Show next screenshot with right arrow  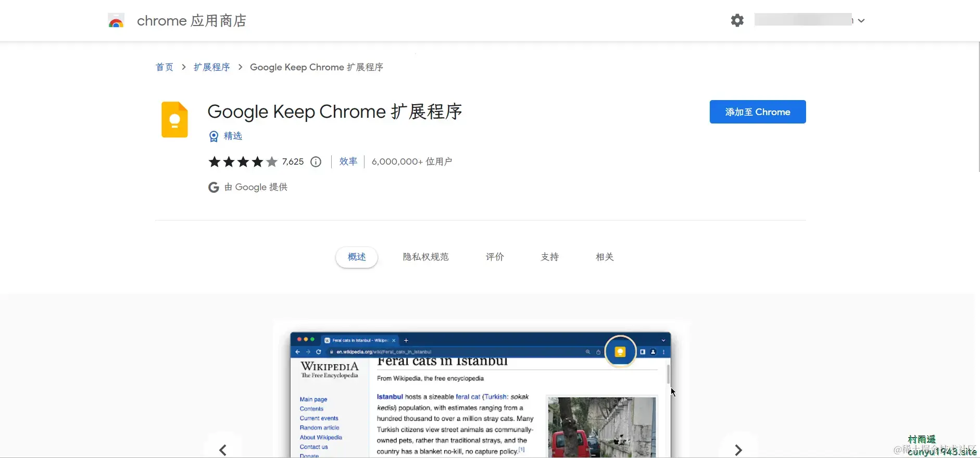[738, 450]
